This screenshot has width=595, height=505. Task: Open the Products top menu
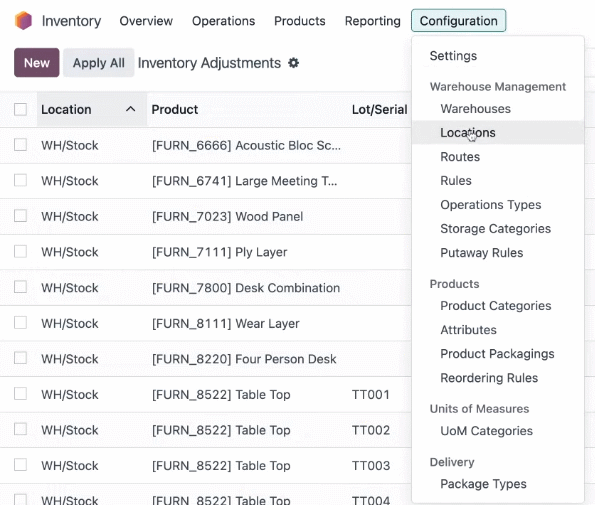click(300, 21)
